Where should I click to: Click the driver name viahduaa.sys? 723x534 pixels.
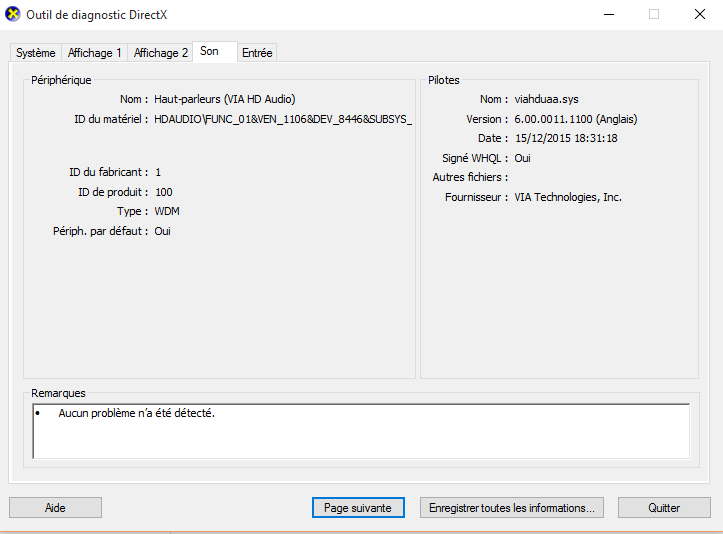coord(546,99)
